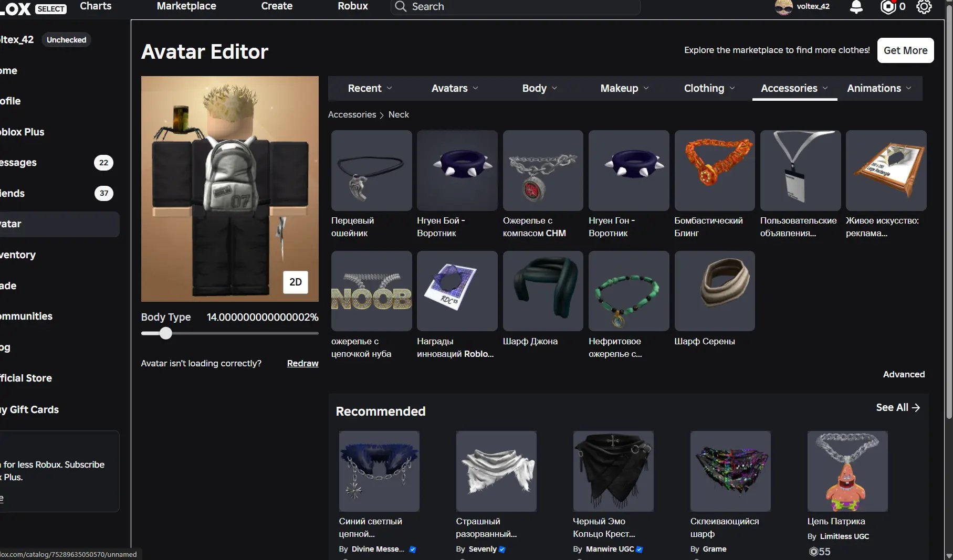Open the Advanced options link
Screen dimensions: 953x560
(904, 374)
